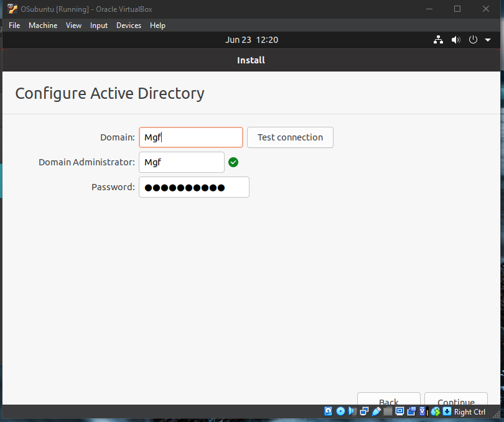Click into the Password field

pos(194,187)
